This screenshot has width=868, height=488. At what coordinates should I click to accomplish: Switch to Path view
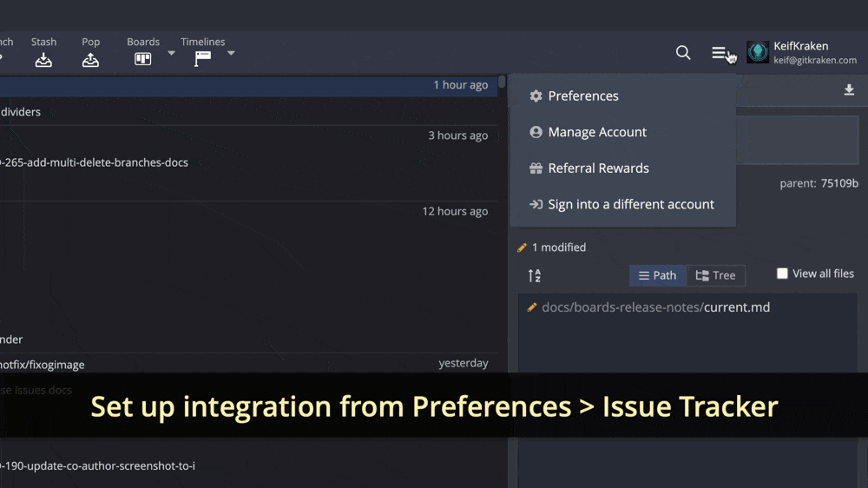point(658,275)
